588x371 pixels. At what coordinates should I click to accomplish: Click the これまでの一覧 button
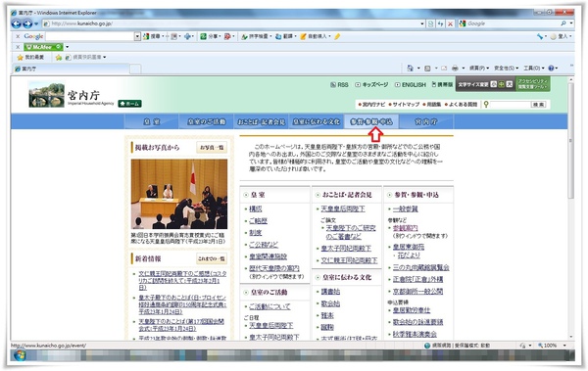point(212,258)
